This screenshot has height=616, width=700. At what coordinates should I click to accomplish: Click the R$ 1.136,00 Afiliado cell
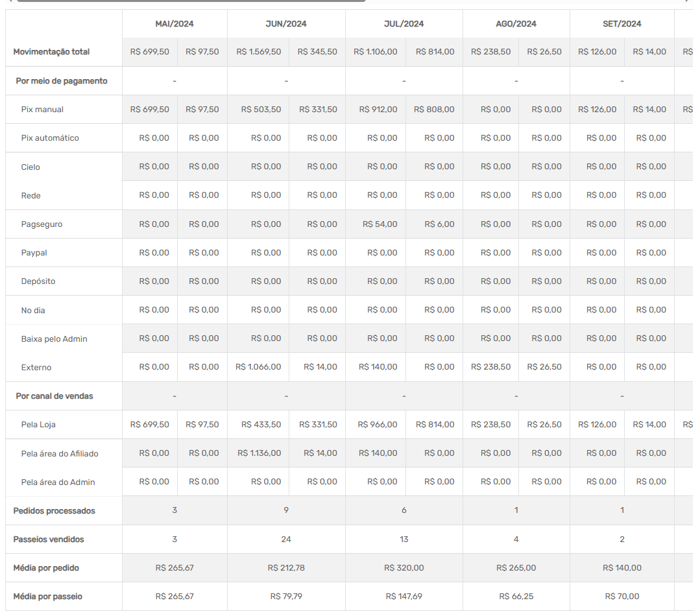pos(259,453)
